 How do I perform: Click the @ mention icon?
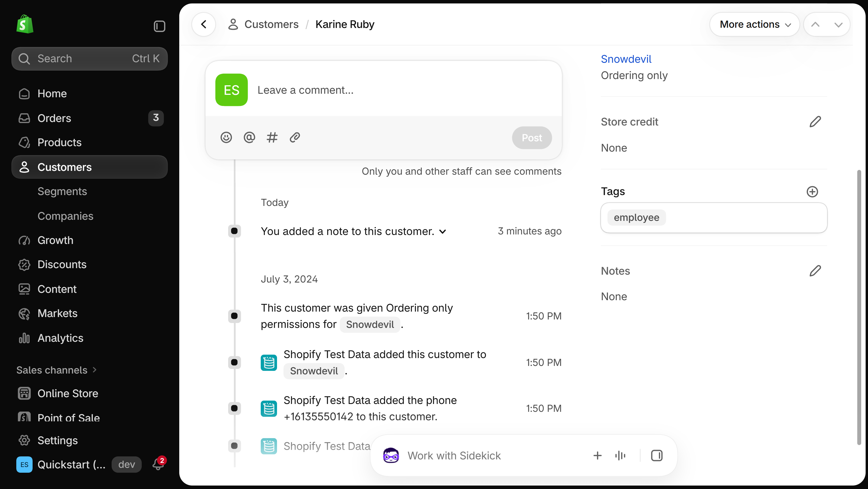[249, 137]
